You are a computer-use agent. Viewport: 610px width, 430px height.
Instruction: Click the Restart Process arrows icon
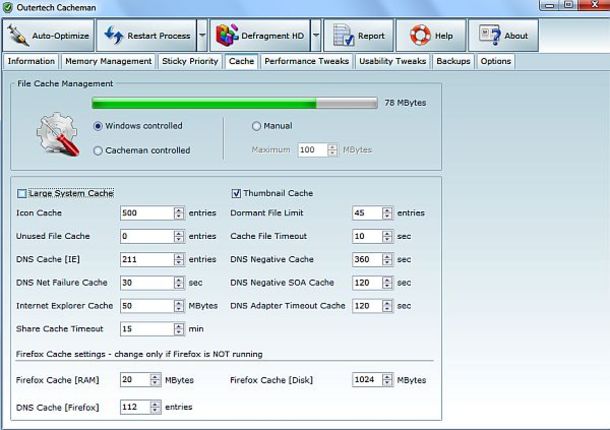(x=114, y=35)
